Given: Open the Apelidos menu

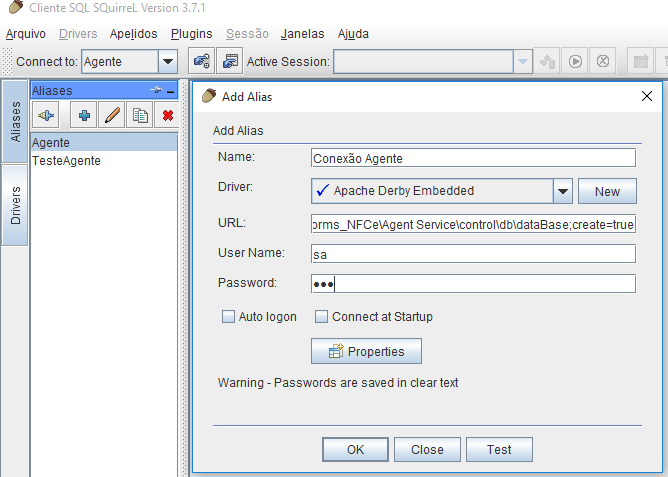Looking at the screenshot, I should tap(133, 34).
